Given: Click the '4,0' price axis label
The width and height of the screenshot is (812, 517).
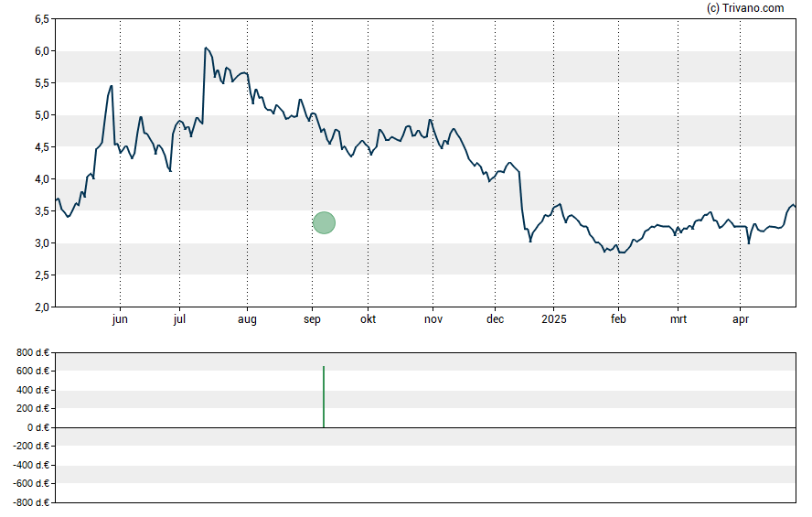Looking at the screenshot, I should click(42, 179).
